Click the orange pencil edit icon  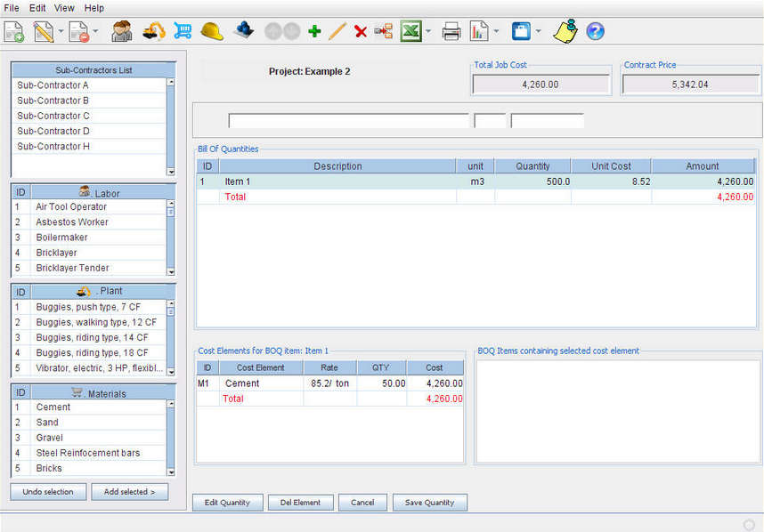pos(337,32)
